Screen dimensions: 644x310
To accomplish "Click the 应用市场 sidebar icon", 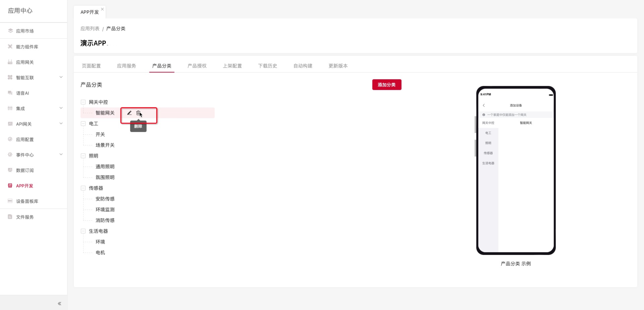I will click(x=10, y=31).
